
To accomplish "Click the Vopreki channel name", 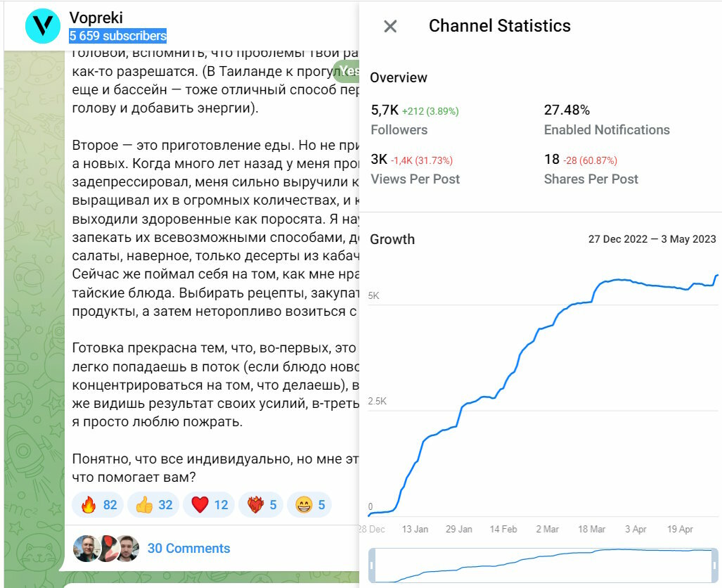I will [x=96, y=18].
